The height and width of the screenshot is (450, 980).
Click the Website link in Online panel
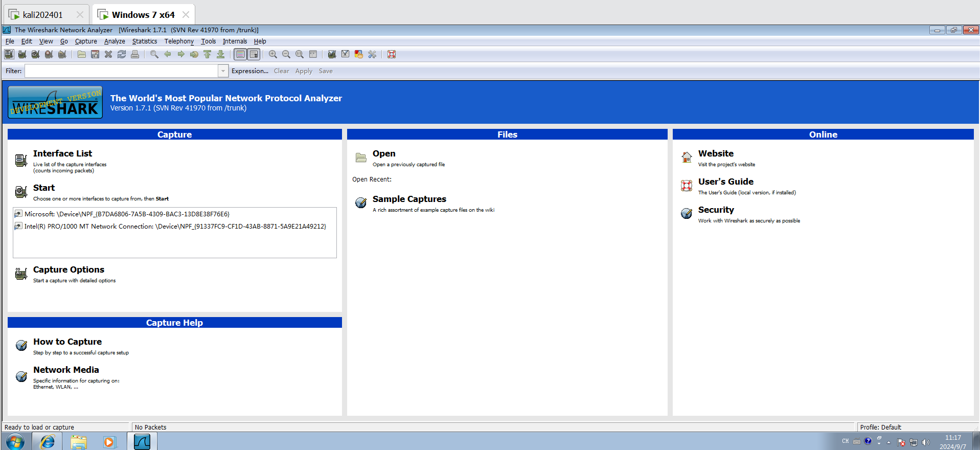(x=716, y=153)
